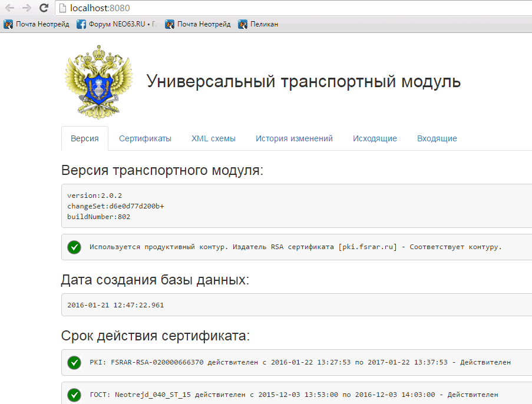Image resolution: width=532 pixels, height=404 pixels.
Task: Select the Исходящие tab
Action: click(x=375, y=138)
